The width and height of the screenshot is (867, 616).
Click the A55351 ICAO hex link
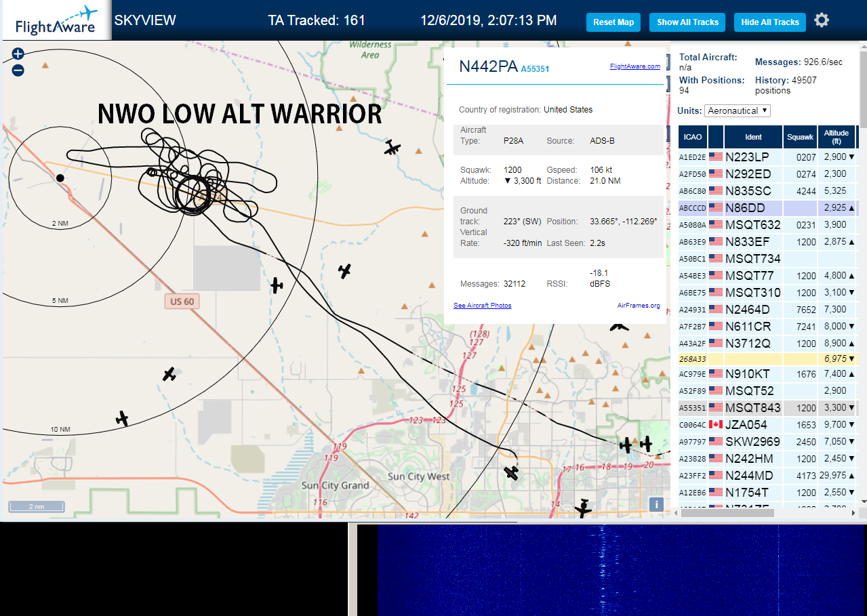[x=535, y=68]
